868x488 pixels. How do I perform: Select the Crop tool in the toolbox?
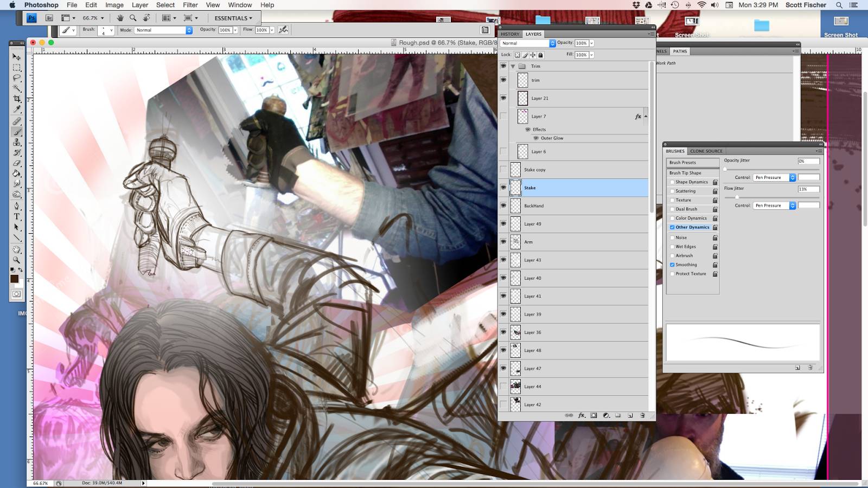pos(17,99)
